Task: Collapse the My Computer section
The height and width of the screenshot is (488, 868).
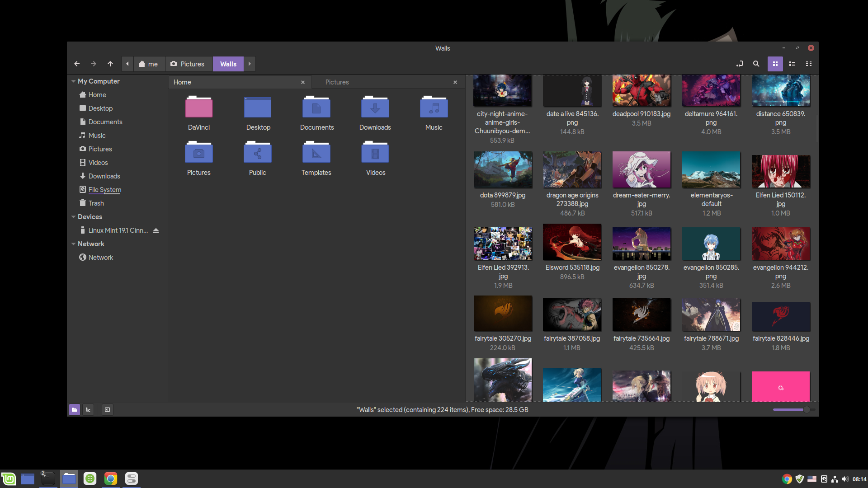Action: click(x=73, y=81)
